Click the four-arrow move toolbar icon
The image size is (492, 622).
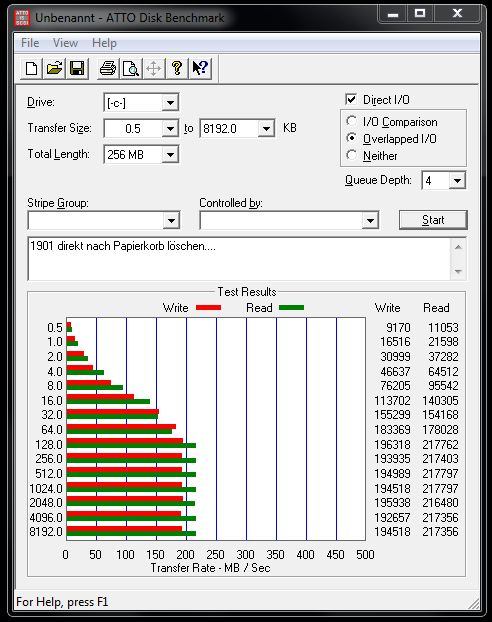point(154,68)
